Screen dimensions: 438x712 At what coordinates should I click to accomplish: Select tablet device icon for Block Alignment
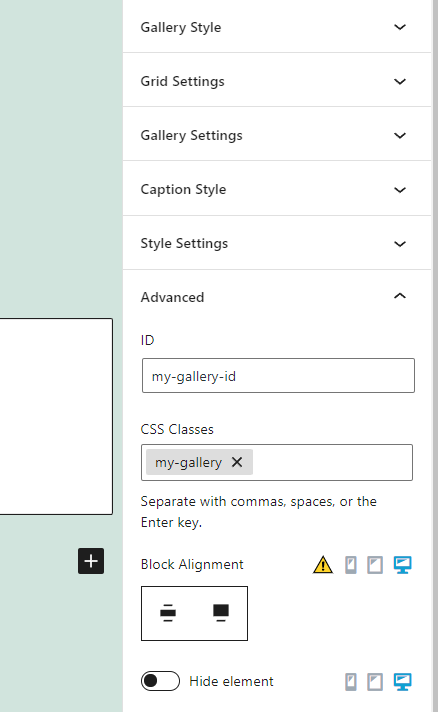(x=374, y=565)
